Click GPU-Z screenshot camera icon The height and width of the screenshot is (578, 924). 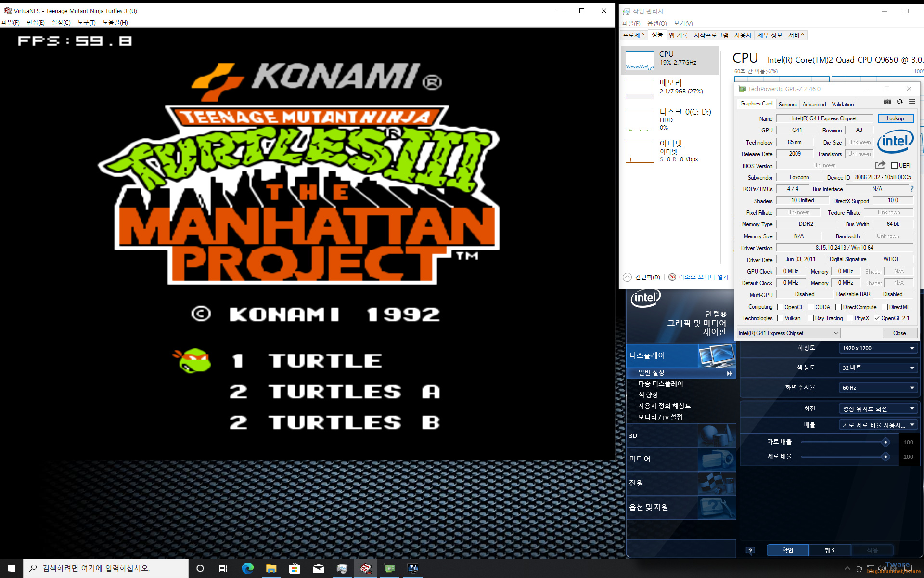[887, 102]
